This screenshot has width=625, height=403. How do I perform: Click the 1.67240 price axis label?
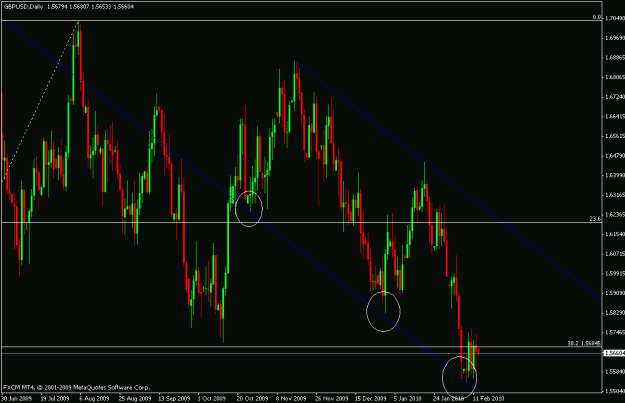(x=615, y=97)
